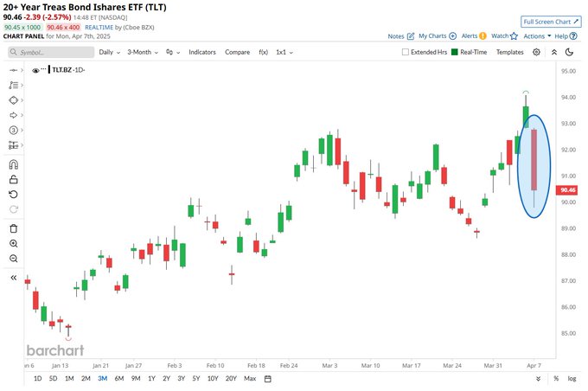588x391 pixels.
Task: Undo the last chart action
Action: 14,195
